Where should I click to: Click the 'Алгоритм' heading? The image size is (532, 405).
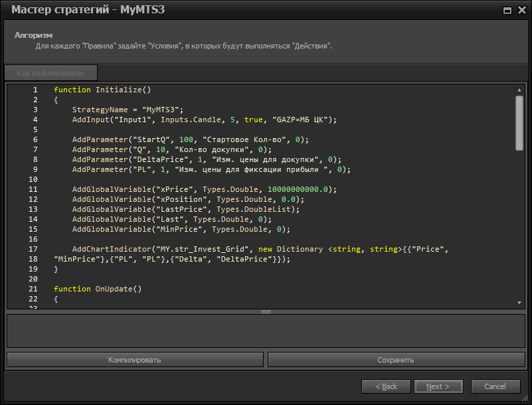pyautogui.click(x=33, y=35)
